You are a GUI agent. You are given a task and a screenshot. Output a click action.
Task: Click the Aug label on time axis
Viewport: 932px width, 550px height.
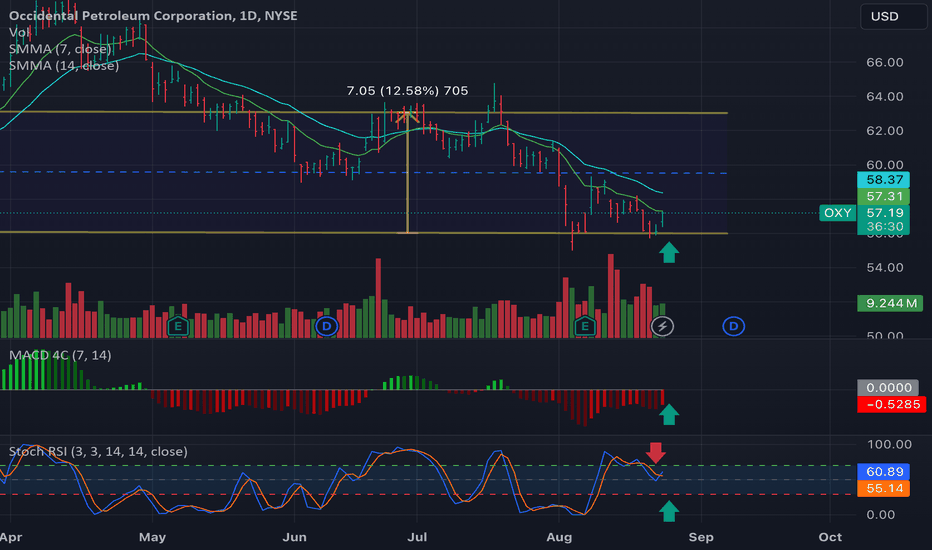pyautogui.click(x=559, y=537)
